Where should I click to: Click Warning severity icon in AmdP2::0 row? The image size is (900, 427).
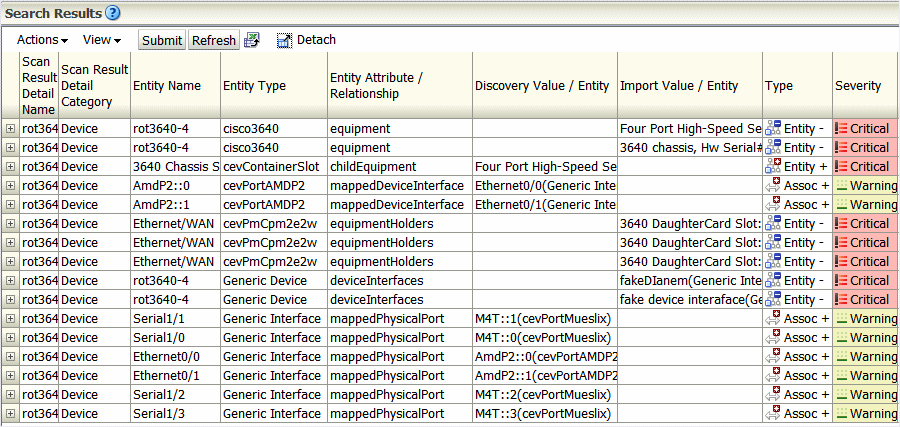[841, 185]
